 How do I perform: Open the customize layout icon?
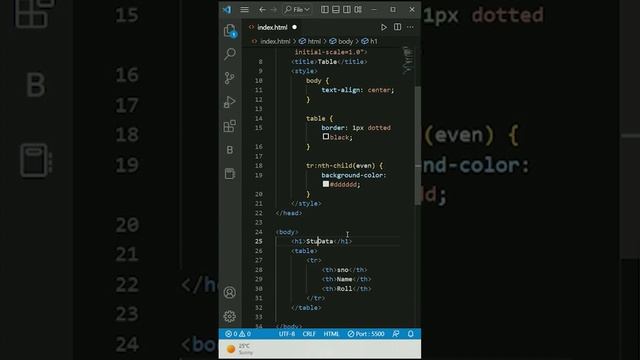click(358, 9)
